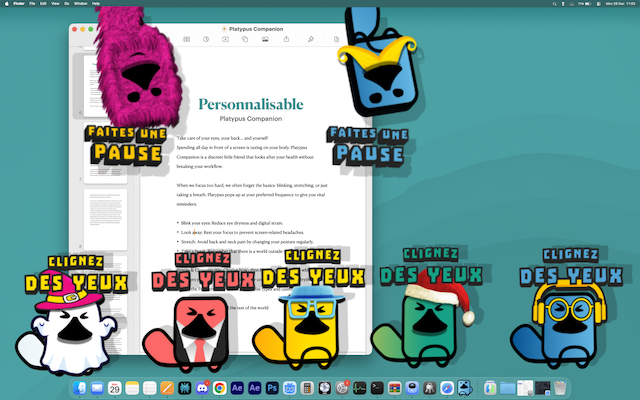
Task: Insert a text box using toolbar icon
Action: [223, 39]
